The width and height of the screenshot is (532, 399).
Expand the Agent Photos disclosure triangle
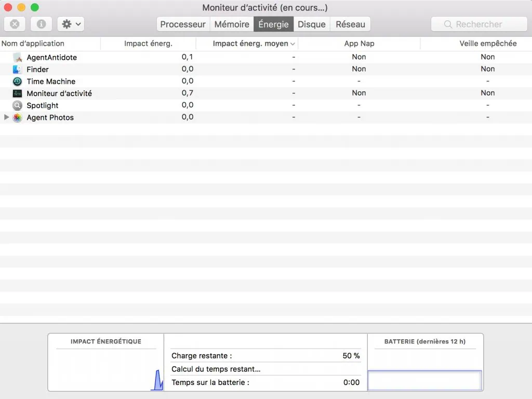[x=6, y=117]
